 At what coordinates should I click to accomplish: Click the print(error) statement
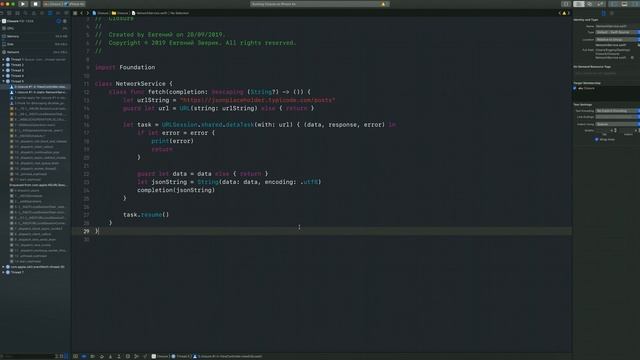click(x=172, y=141)
